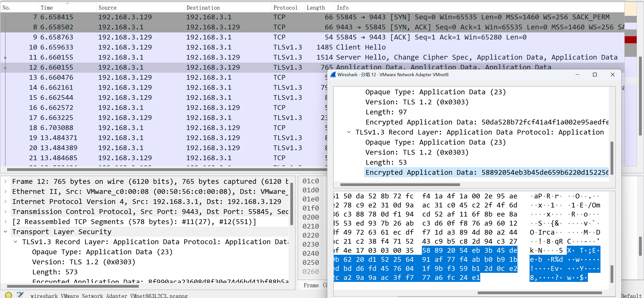
Task: Minimize the packet 12 detail window
Action: (x=577, y=75)
